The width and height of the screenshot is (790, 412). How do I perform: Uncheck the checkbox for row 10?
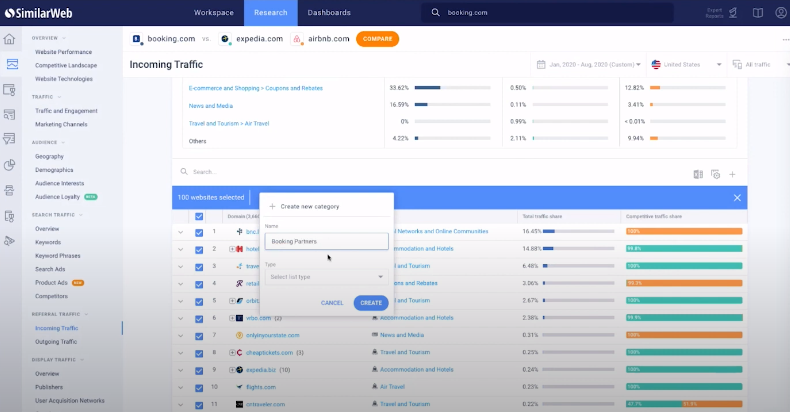199,386
